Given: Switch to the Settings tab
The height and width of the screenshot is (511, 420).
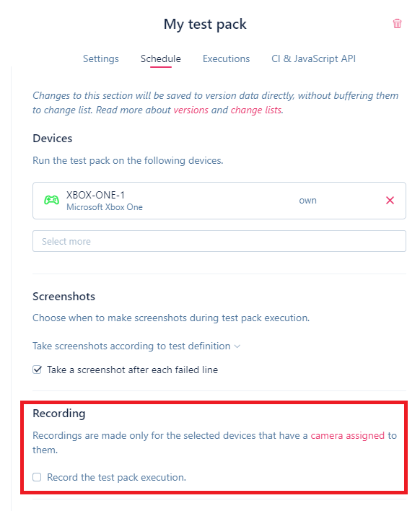Looking at the screenshot, I should tap(101, 58).
